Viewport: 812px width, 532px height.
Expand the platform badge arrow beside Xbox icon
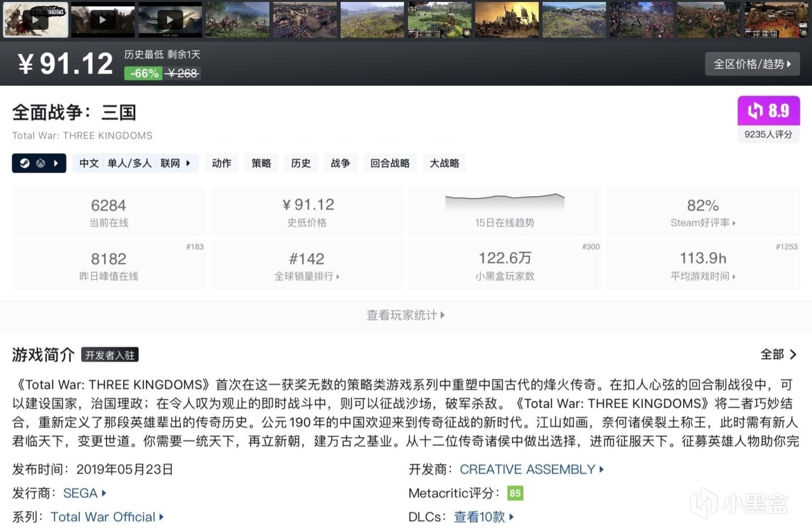pyautogui.click(x=56, y=163)
